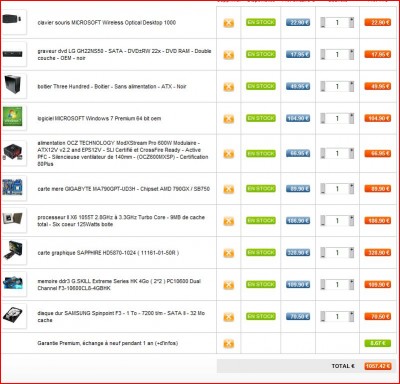Open the OCZ power supply product link

(123, 153)
